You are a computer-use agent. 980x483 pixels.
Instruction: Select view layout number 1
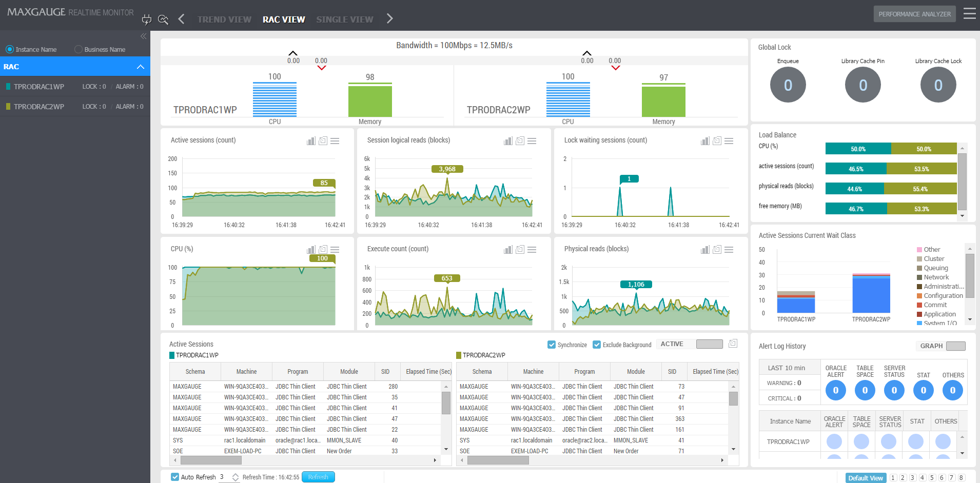pyautogui.click(x=893, y=478)
